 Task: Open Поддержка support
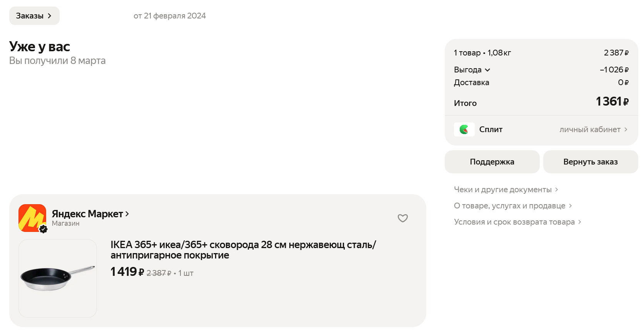pos(492,162)
